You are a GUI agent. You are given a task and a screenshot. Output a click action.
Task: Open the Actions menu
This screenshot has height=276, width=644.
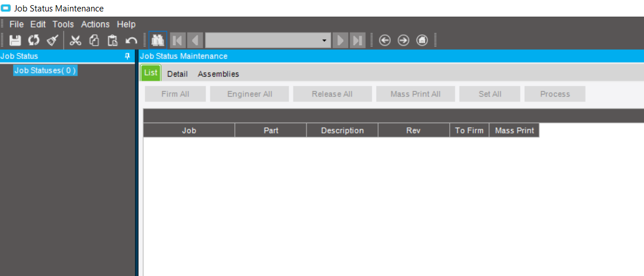(95, 24)
